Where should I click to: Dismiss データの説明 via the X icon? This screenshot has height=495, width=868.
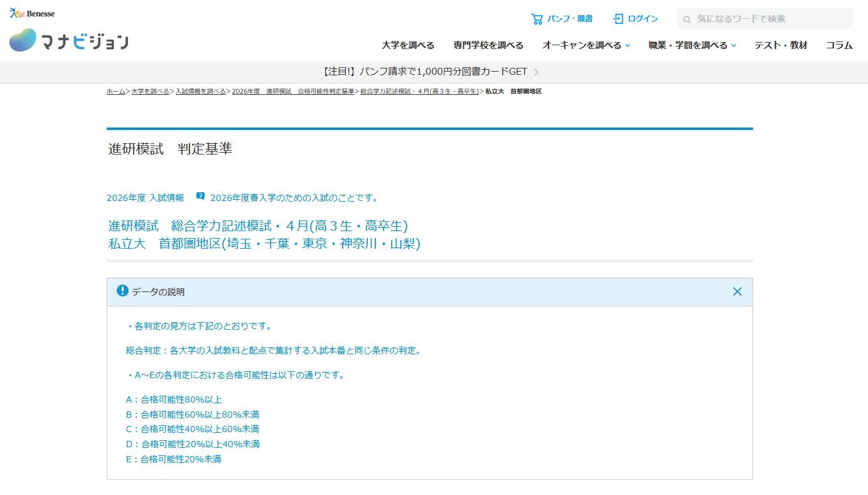click(x=737, y=291)
